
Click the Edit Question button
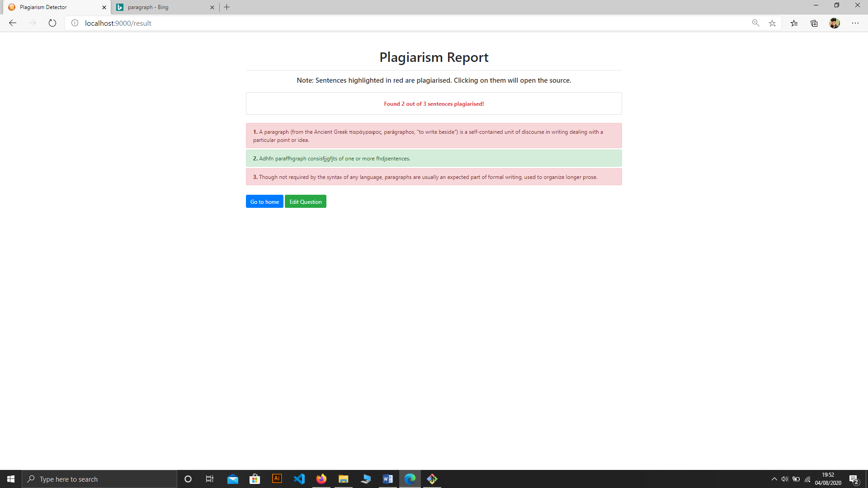point(306,202)
